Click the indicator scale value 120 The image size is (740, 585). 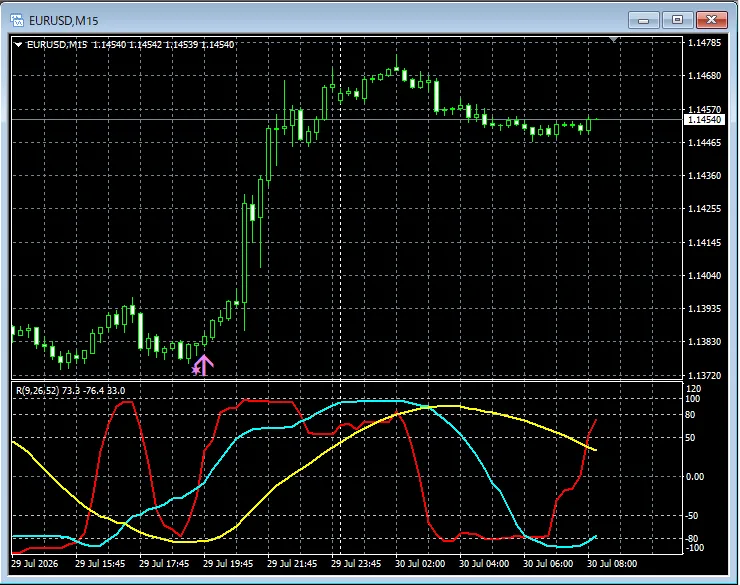coord(693,389)
